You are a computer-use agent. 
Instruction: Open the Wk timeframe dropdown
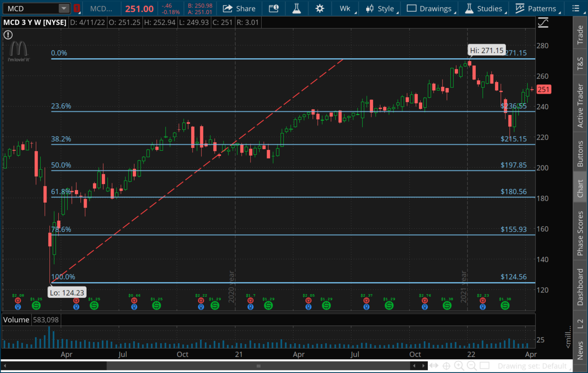coord(346,8)
